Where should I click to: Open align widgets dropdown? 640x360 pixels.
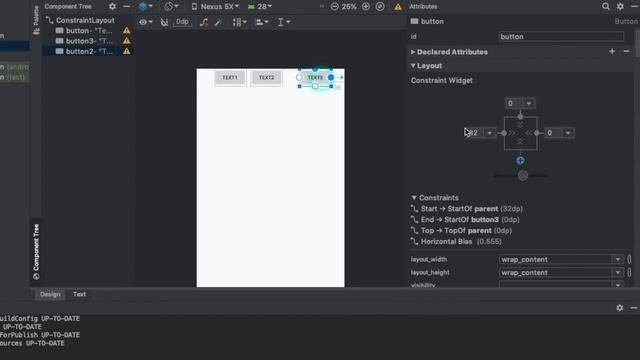262,22
